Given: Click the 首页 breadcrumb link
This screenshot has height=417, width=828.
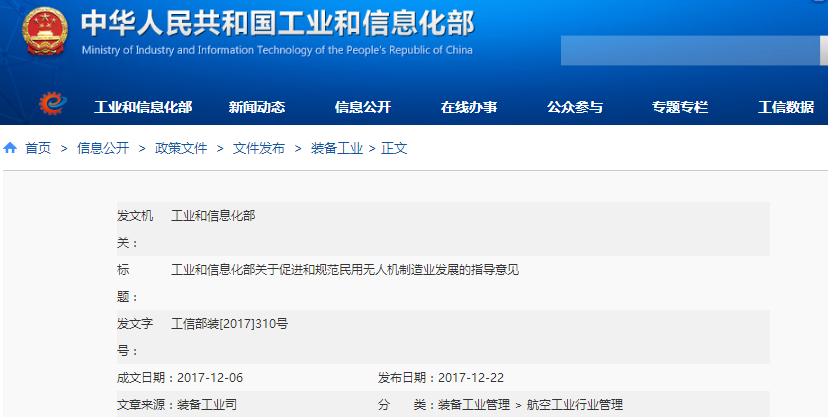Looking at the screenshot, I should [x=38, y=148].
